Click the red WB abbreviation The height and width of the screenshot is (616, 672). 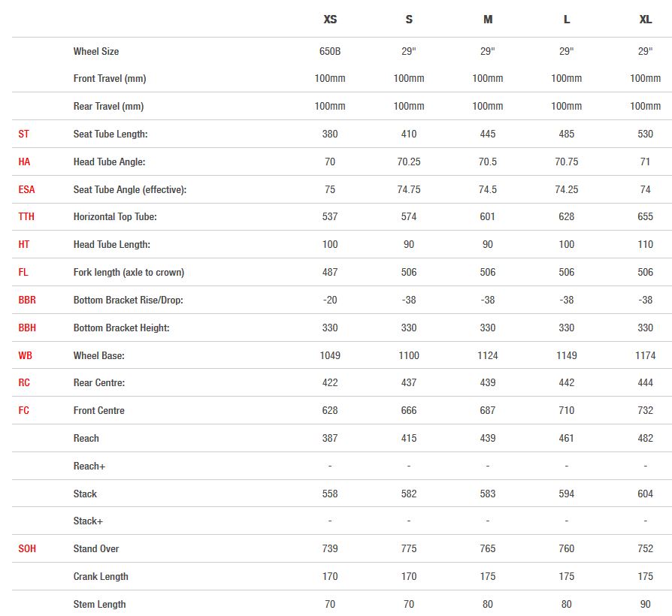[x=25, y=355]
